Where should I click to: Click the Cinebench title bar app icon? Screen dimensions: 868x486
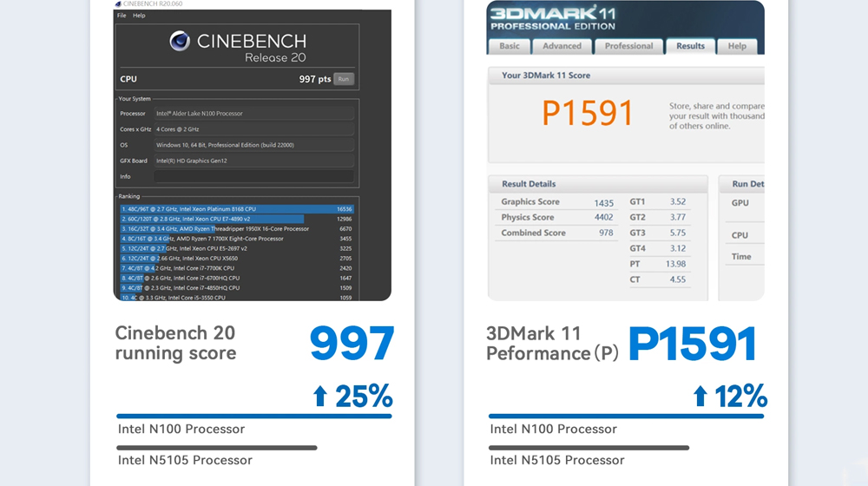pos(118,3)
